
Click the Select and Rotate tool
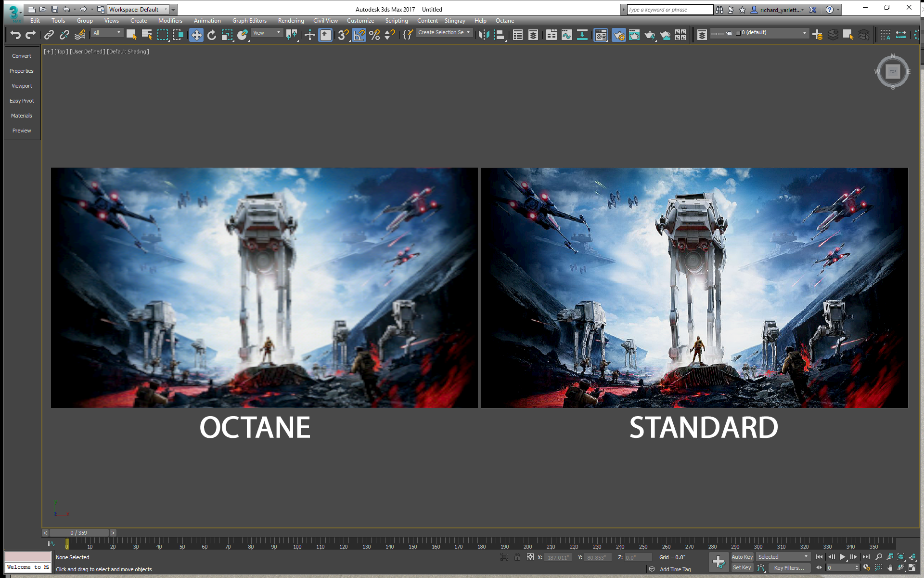click(212, 35)
